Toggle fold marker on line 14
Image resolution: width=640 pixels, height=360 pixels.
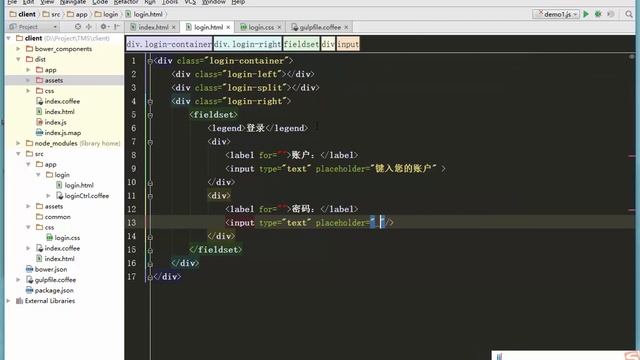pos(150,236)
